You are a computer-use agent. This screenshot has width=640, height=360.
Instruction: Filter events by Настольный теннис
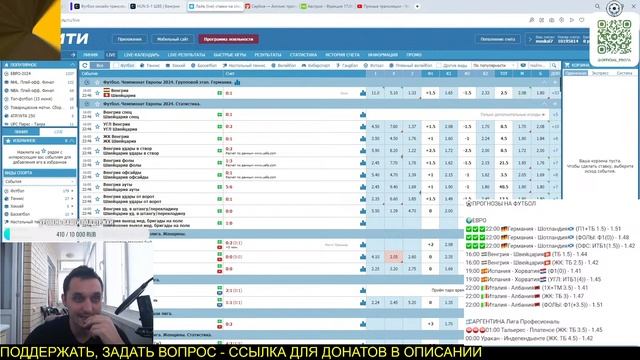click(x=244, y=65)
